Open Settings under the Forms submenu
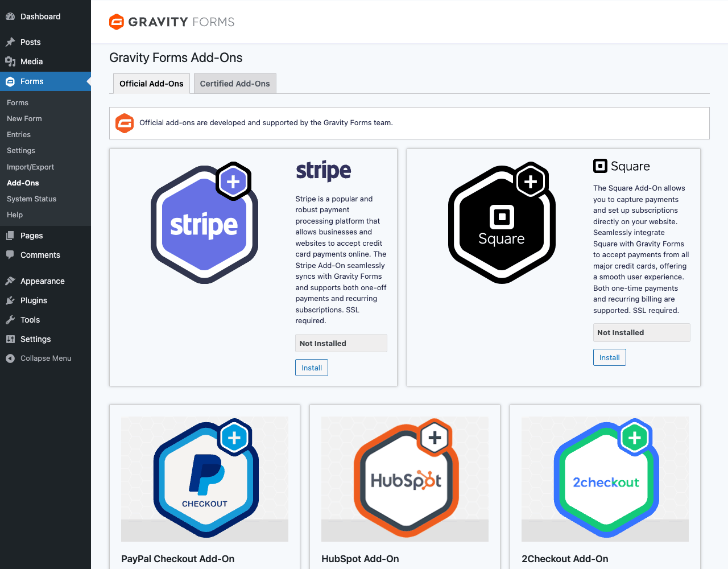 (x=21, y=150)
